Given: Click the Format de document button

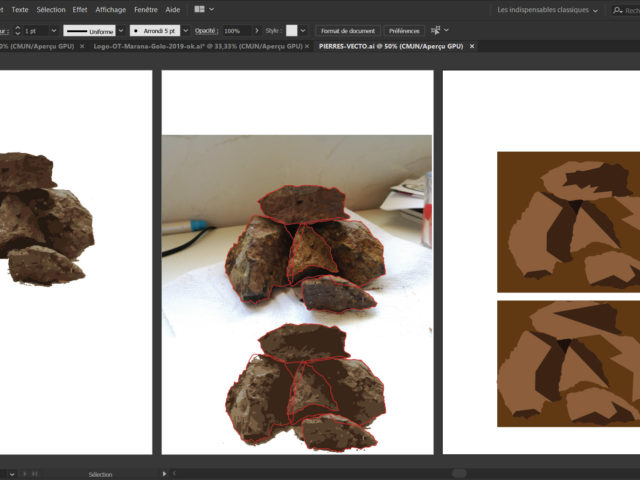Looking at the screenshot, I should [x=348, y=31].
